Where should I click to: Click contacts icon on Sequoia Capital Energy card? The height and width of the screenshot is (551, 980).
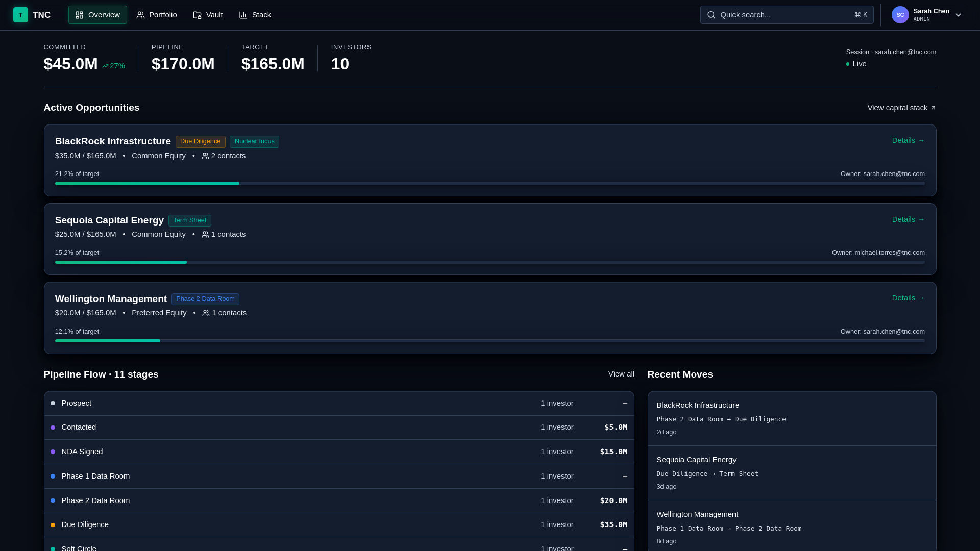tap(205, 235)
